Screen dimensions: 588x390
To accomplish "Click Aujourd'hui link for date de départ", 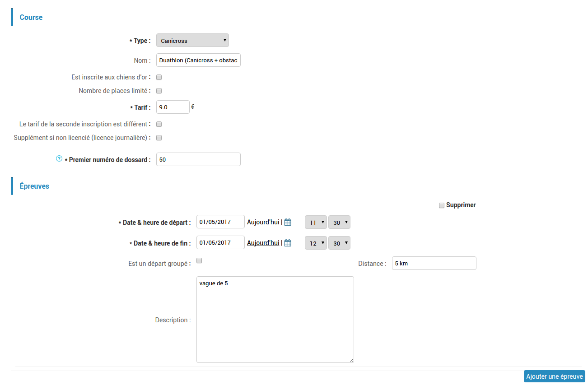I will click(263, 222).
